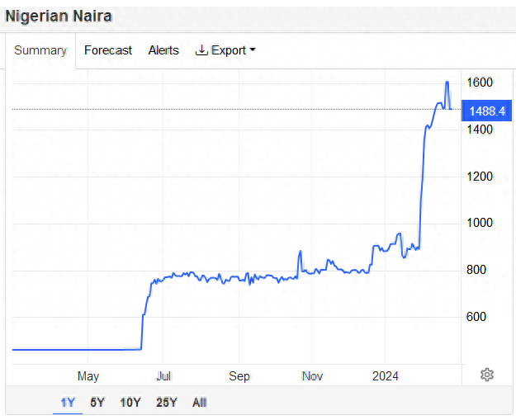Click the 1488.4 current price label
This screenshot has height=420, width=516.
(x=487, y=111)
